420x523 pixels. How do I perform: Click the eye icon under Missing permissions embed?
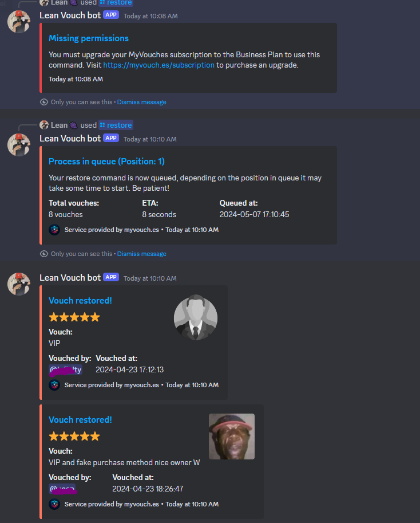44,102
